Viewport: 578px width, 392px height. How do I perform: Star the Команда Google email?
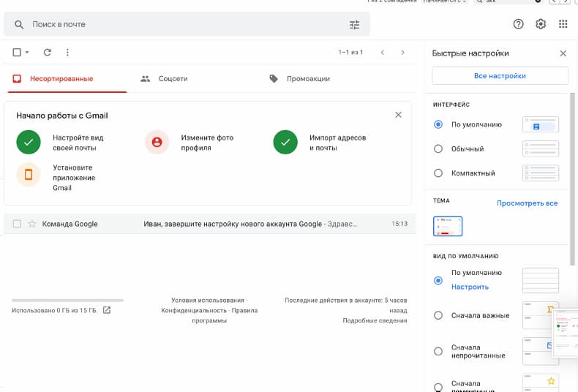pos(32,224)
